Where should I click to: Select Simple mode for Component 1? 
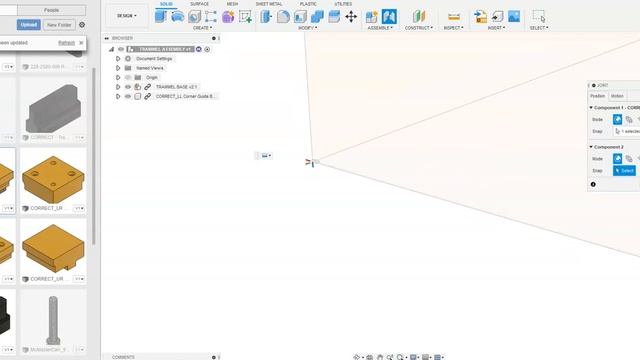tap(617, 120)
